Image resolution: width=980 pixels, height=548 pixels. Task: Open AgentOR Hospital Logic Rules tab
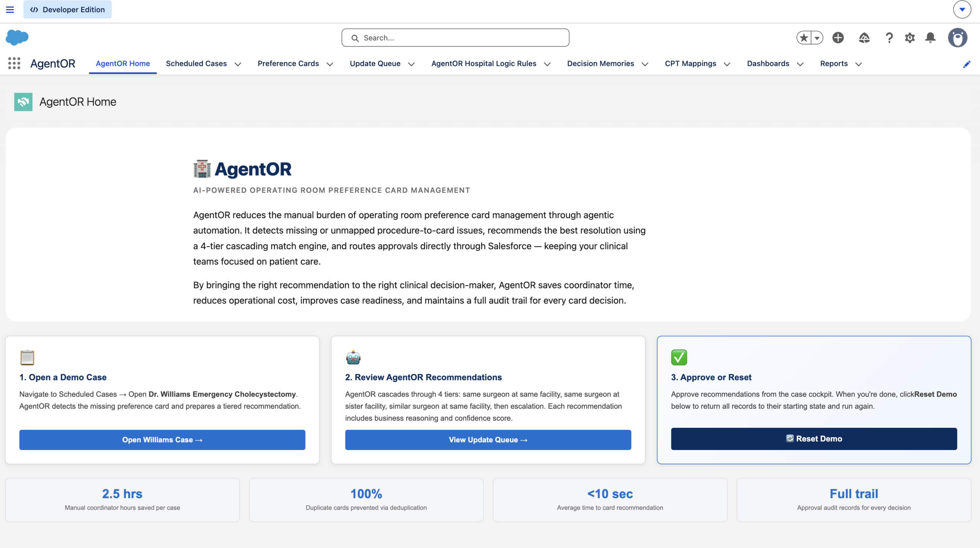point(484,64)
